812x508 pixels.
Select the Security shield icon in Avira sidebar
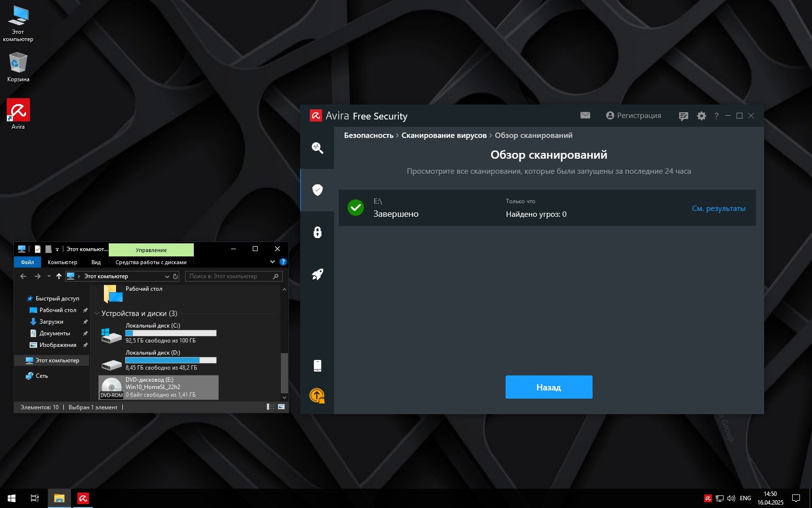pyautogui.click(x=317, y=190)
